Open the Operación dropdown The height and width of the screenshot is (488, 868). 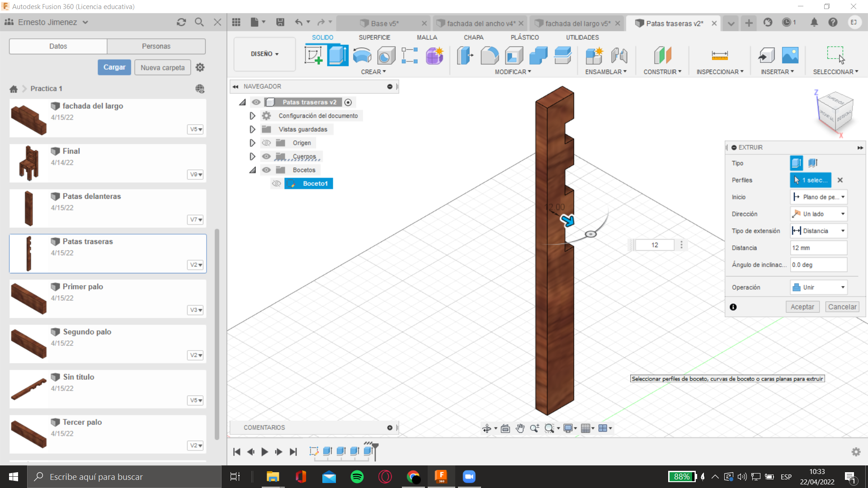[x=819, y=287]
